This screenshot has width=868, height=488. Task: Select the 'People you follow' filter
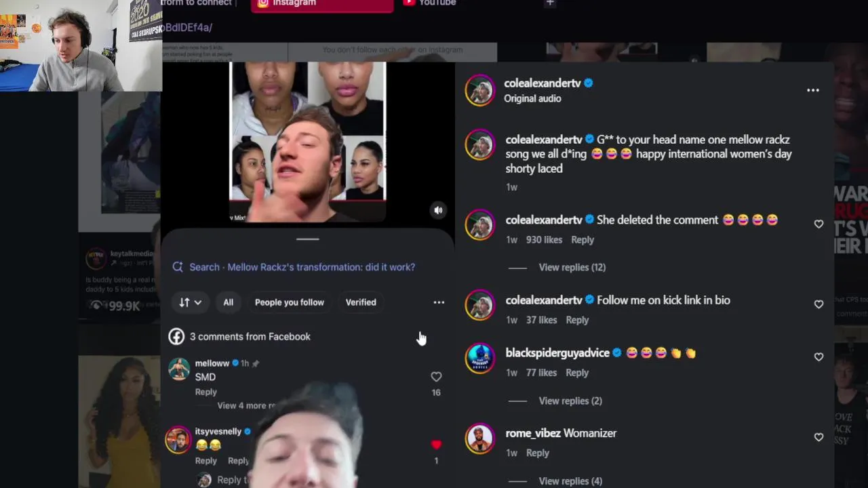[290, 302]
